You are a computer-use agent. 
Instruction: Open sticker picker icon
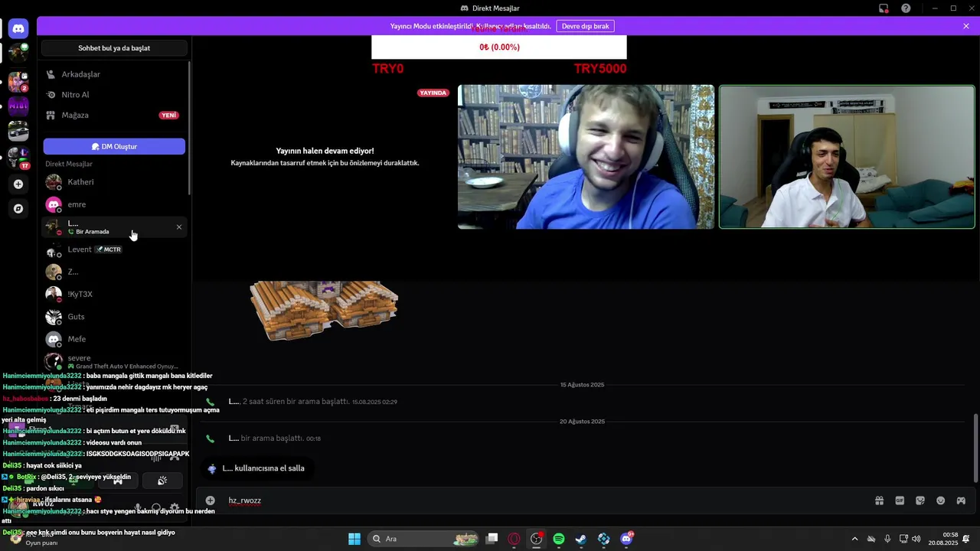pyautogui.click(x=920, y=500)
